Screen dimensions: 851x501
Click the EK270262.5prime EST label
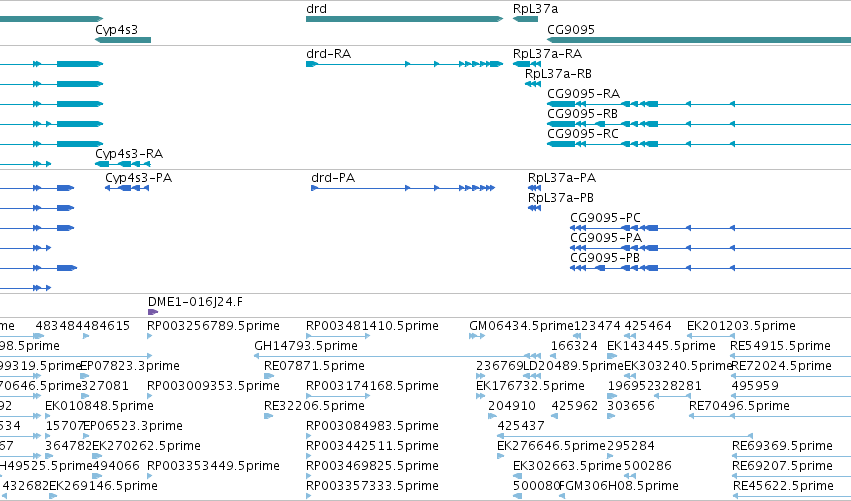point(147,446)
